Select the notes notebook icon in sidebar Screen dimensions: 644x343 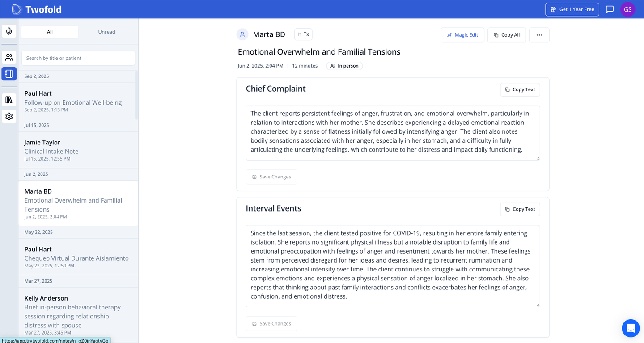pos(9,74)
